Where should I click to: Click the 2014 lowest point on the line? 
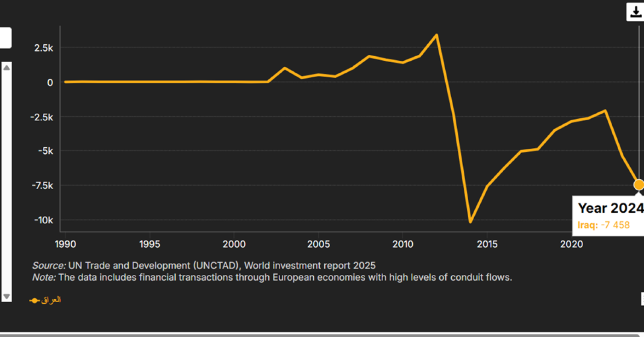[x=470, y=222]
